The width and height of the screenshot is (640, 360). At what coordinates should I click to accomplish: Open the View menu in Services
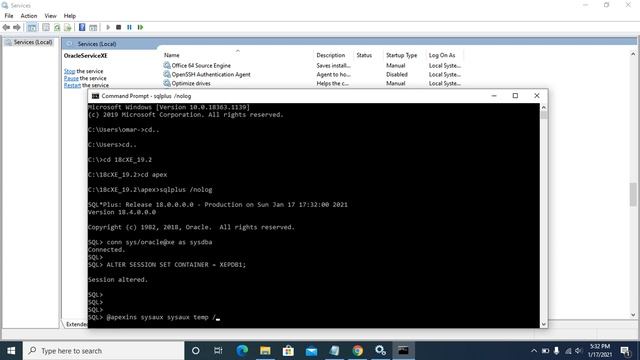(x=50, y=16)
